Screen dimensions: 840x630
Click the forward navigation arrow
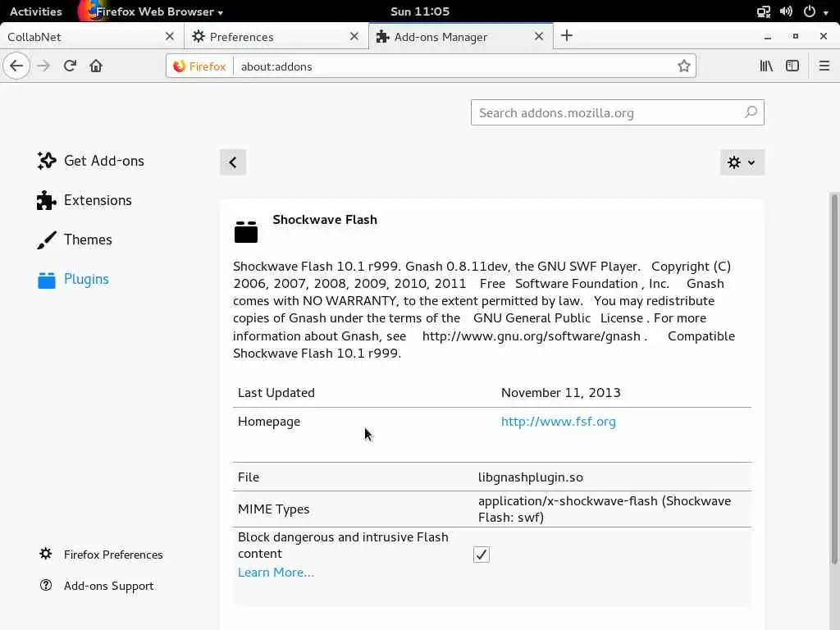43,66
